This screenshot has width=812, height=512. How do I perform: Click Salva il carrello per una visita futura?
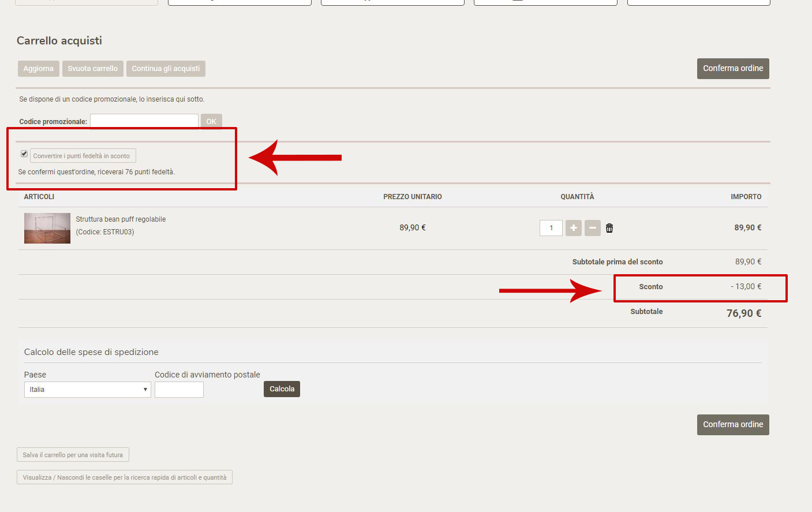click(73, 455)
